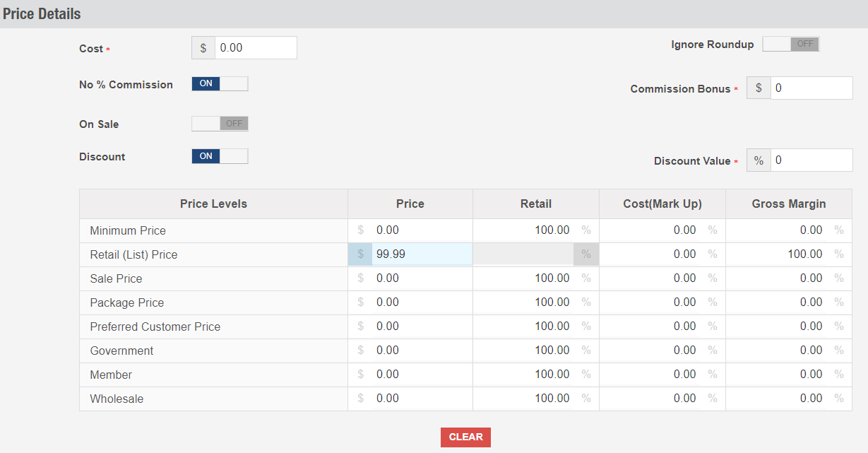
Task: Click the dollar sign icon beside Cost
Action: [203, 48]
